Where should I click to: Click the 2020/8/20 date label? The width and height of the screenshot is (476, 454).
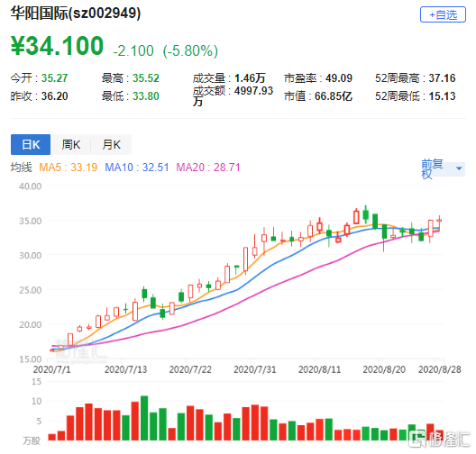pyautogui.click(x=384, y=369)
